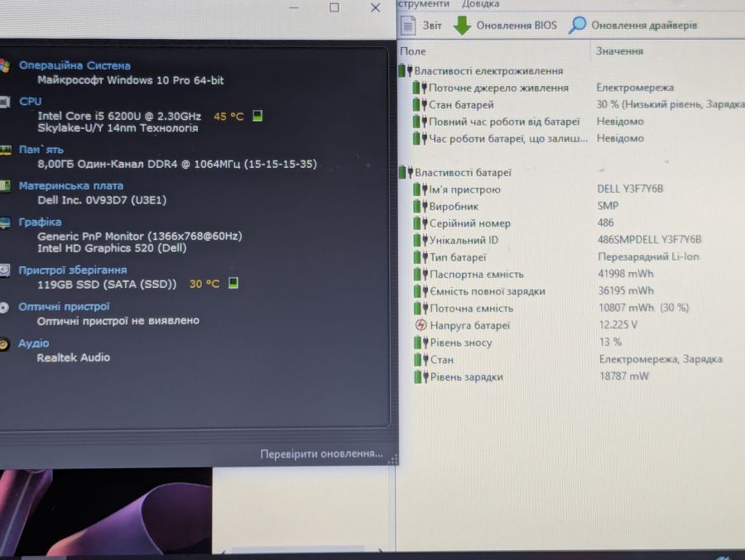Image resolution: width=745 pixels, height=560 pixels.
Task: Click the Intel HD Graphics 520 (Dell) text
Action: (112, 248)
